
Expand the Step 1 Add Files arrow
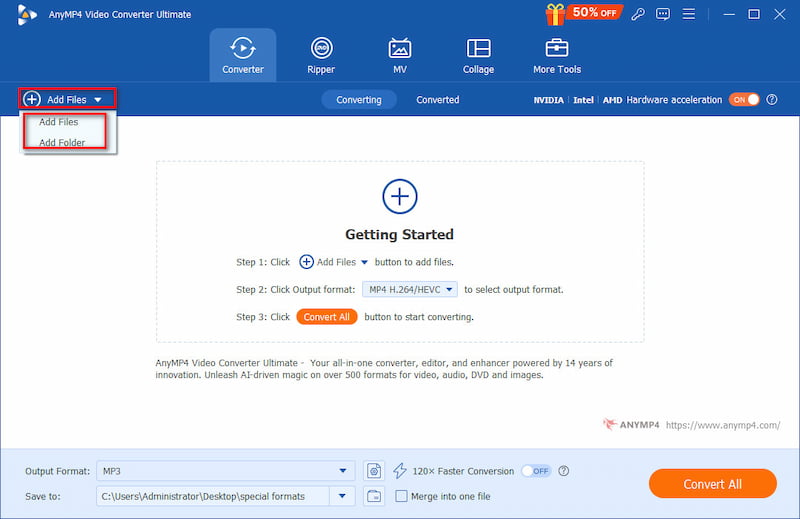[364, 262]
